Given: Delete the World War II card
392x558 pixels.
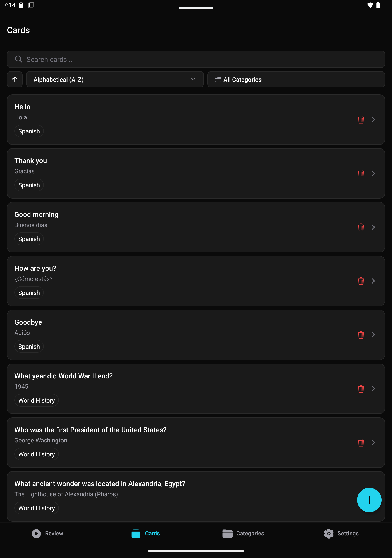Looking at the screenshot, I should [361, 389].
